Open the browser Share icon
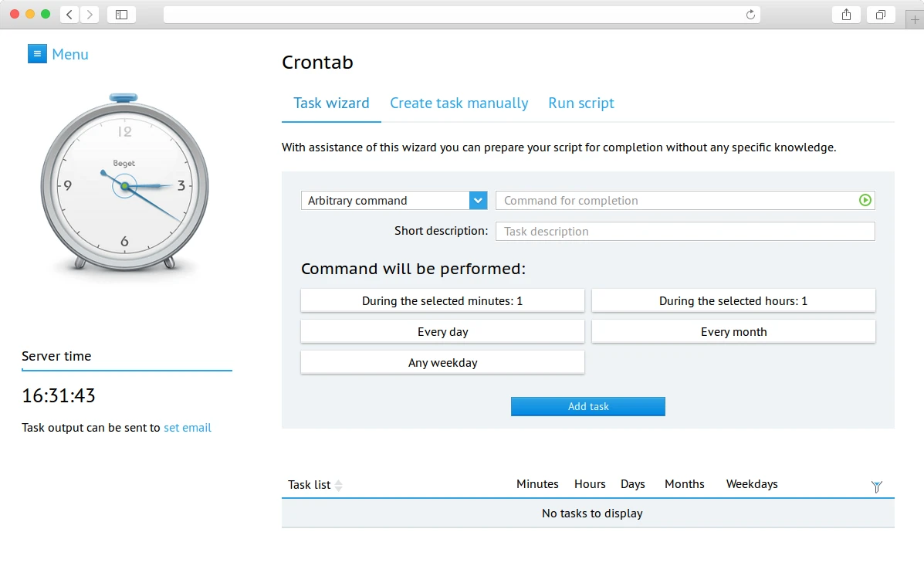The height and width of the screenshot is (583, 924). (845, 13)
